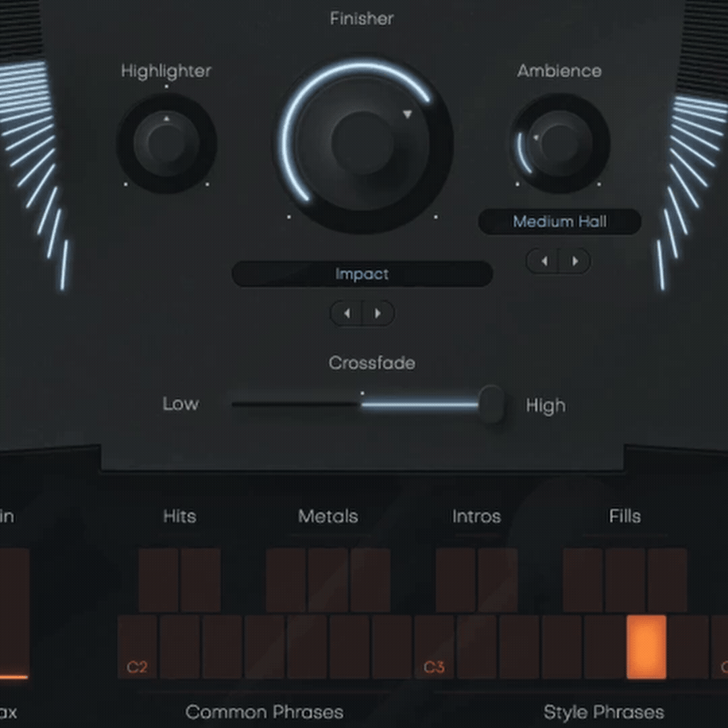Screen dimensions: 728x728
Task: Click the white key right of C3
Action: coord(477,647)
